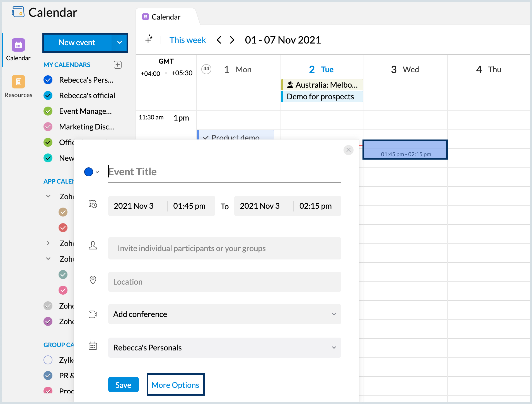
Task: Open the New event dropdown arrow
Action: coord(120,43)
